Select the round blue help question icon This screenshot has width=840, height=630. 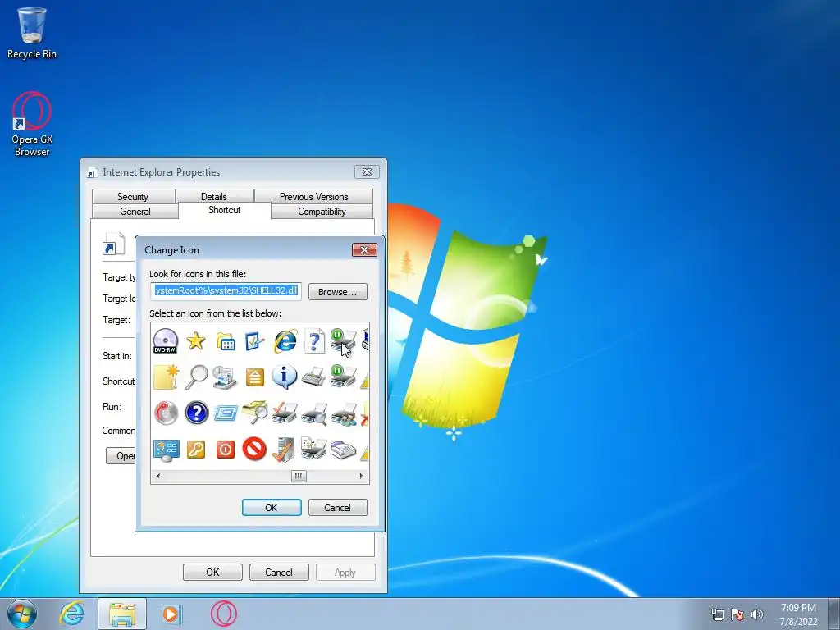click(196, 413)
